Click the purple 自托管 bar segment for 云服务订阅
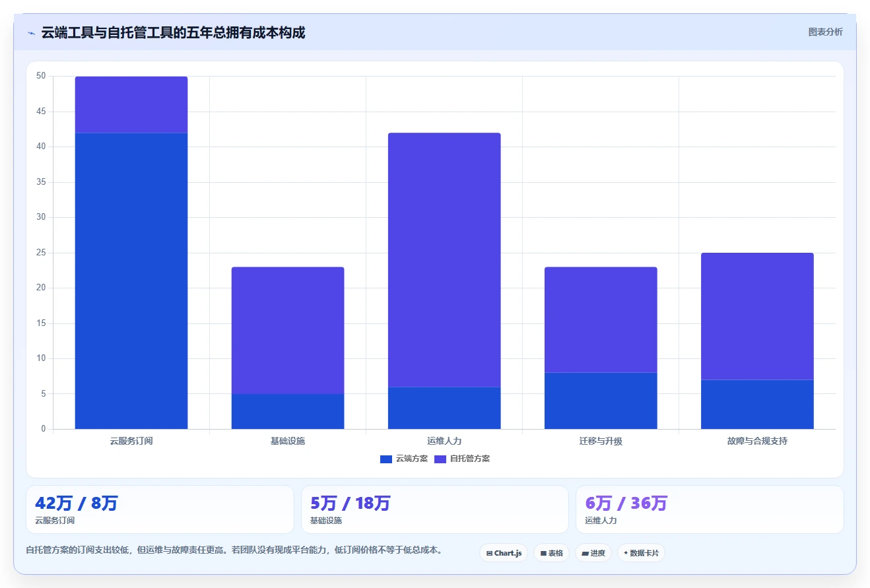The image size is (870, 588). 131,105
